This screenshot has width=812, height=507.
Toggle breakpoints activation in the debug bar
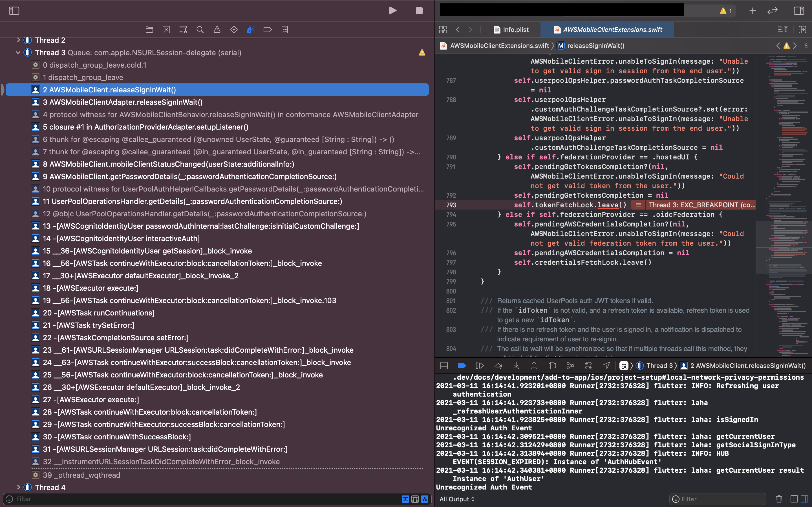tap(462, 366)
